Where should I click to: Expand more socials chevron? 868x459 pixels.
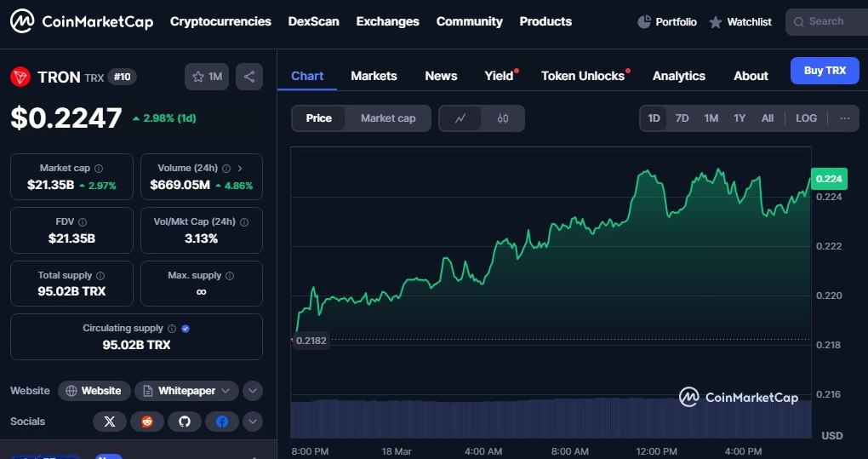tap(253, 422)
